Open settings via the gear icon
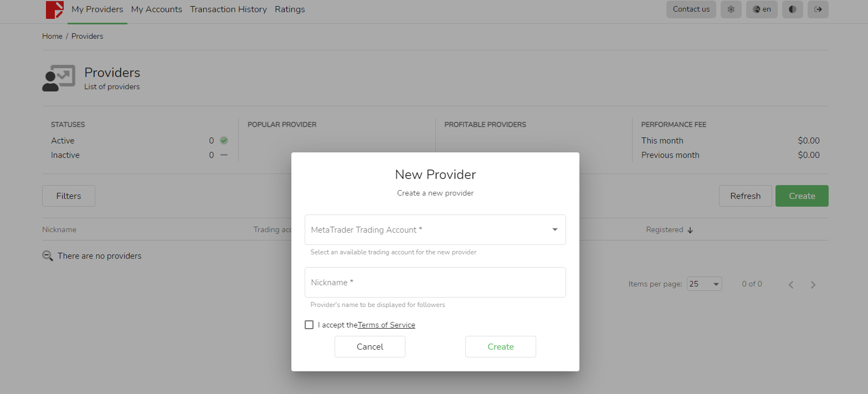Viewport: 868px width, 394px height. tap(731, 9)
